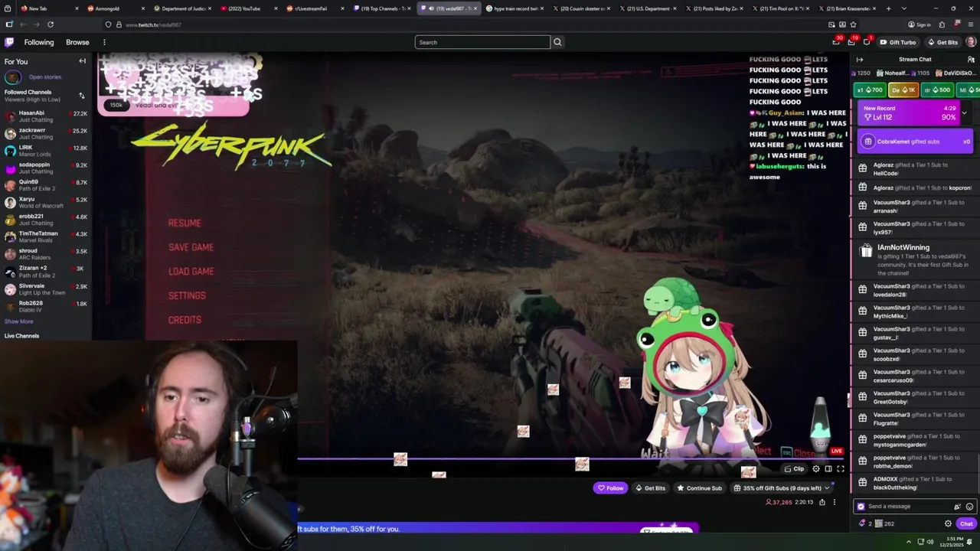Open the Rob2628 channel
The width and height of the screenshot is (980, 551).
tap(46, 306)
